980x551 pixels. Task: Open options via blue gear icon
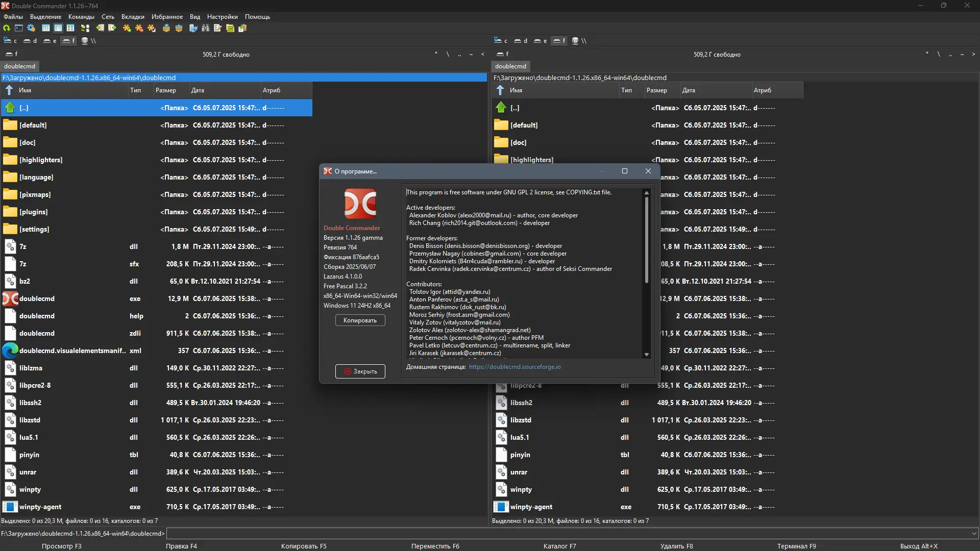(31, 28)
